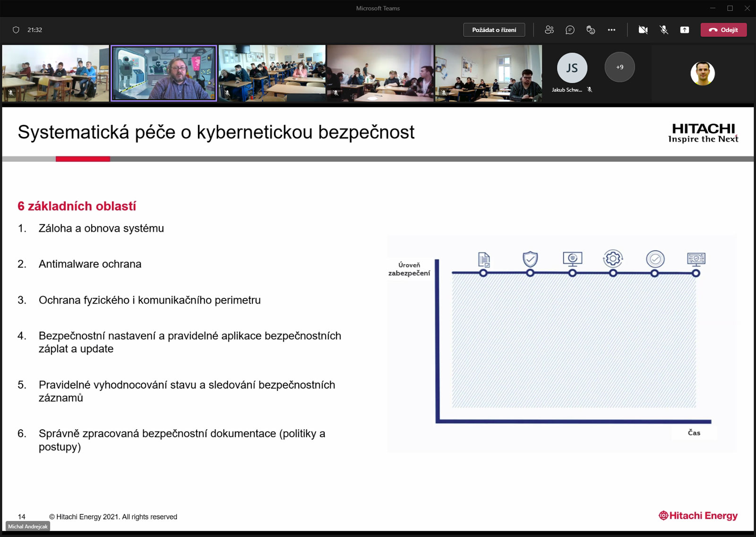
Task: Open the participants panel icon
Action: [549, 30]
